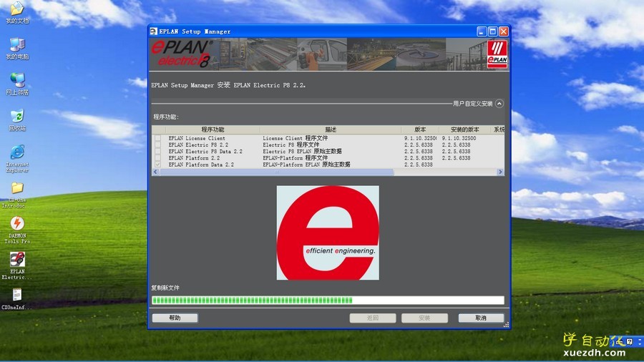644x362 pixels.
Task: Toggle the EPLAN Platform Data 2.2 checkbox
Action: pos(157,164)
